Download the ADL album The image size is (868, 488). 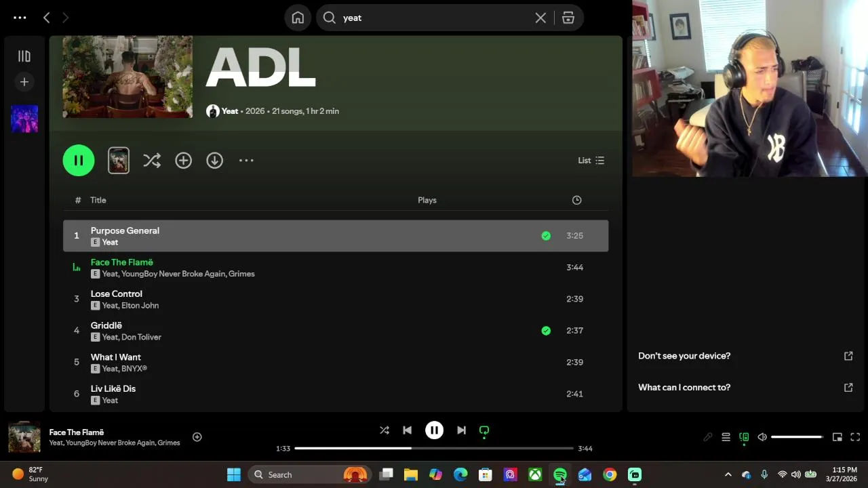[214, 161]
